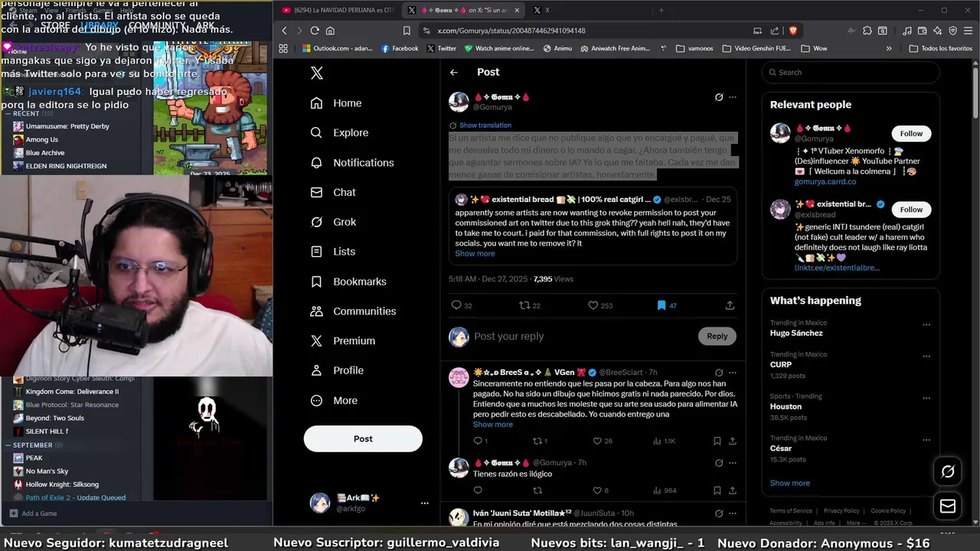View analytics of BreeSciart's reply 1.1K
Image resolution: width=980 pixels, height=551 pixels.
point(664,441)
